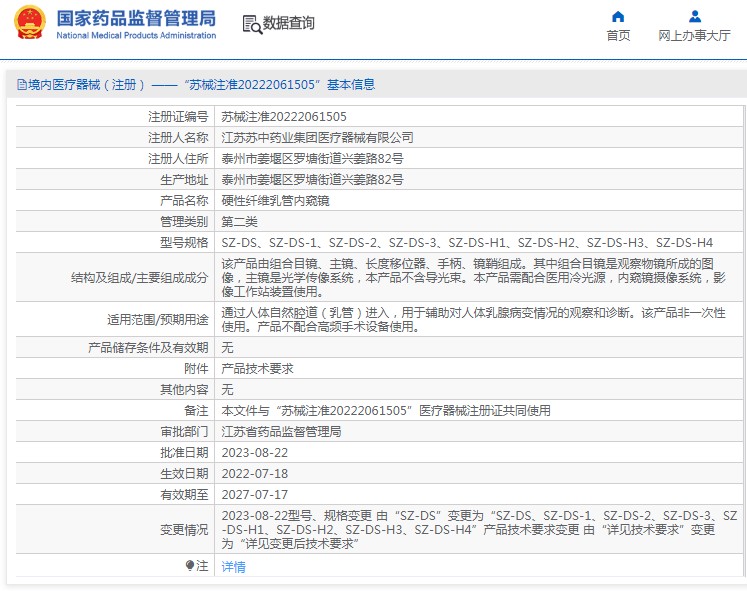Click the 产品储存条件及有效期 label

pyautogui.click(x=148, y=348)
